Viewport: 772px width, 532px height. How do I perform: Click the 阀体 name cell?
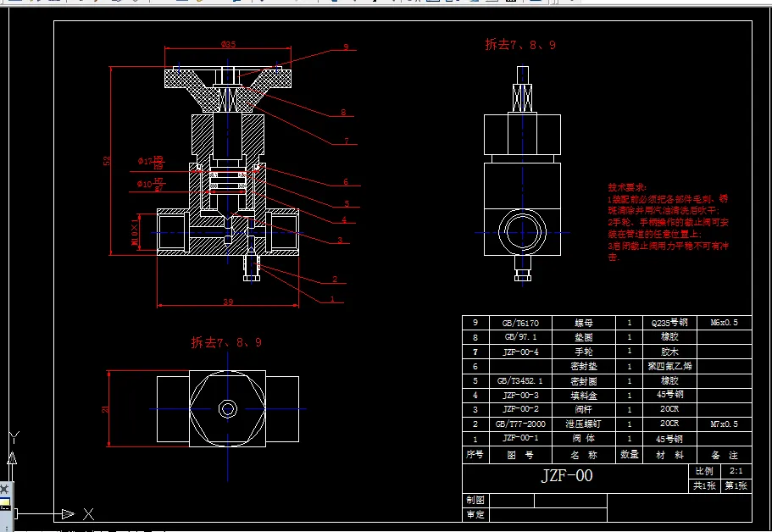pos(584,438)
